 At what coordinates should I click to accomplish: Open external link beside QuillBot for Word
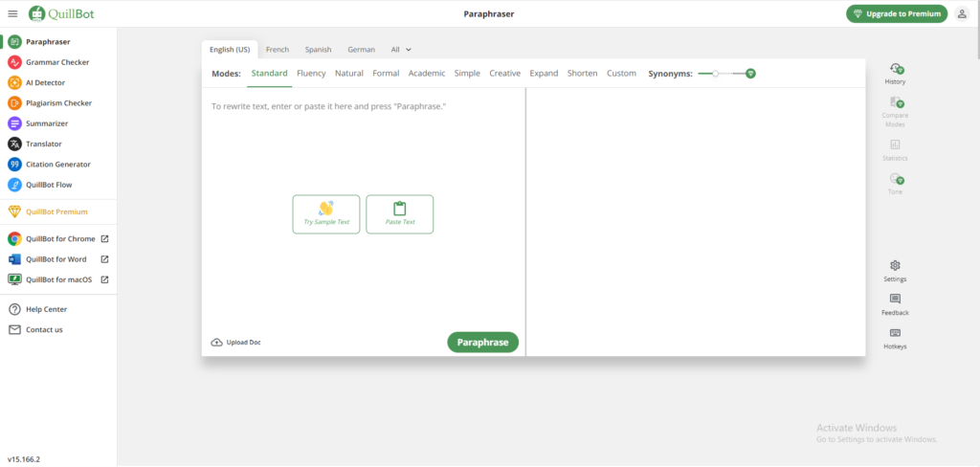point(105,259)
